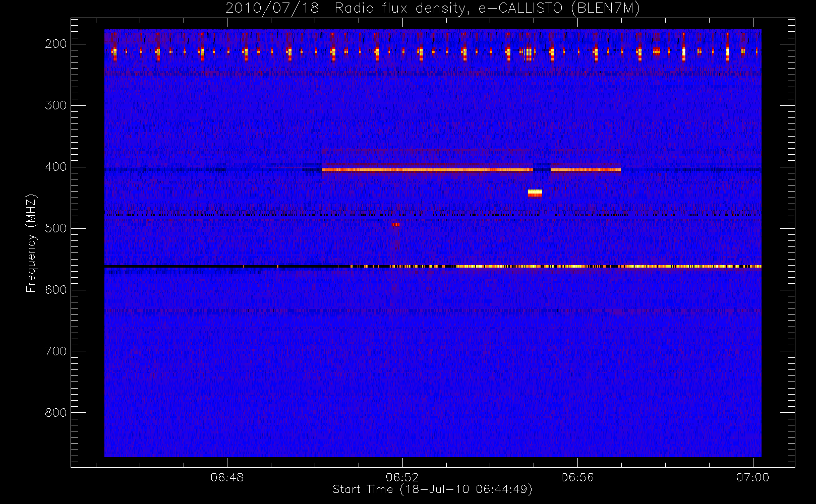
Task: Click the 300 frequency tick label
Action: click(x=56, y=105)
